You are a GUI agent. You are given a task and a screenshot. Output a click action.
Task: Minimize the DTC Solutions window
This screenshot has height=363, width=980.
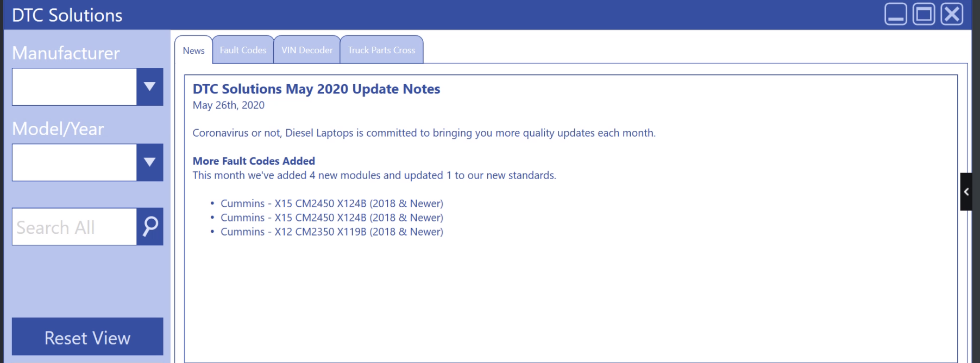tap(895, 15)
